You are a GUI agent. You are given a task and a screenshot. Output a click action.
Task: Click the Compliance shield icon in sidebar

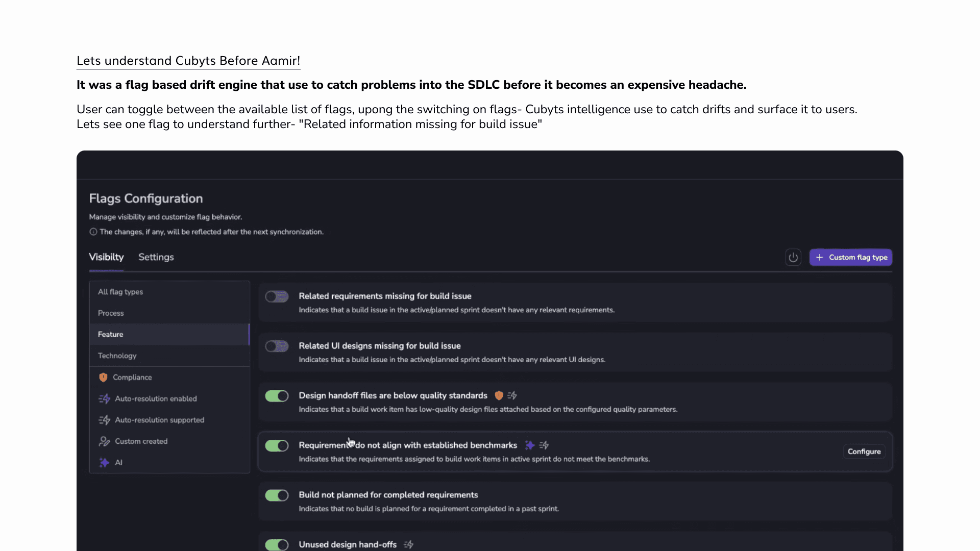[x=103, y=378]
